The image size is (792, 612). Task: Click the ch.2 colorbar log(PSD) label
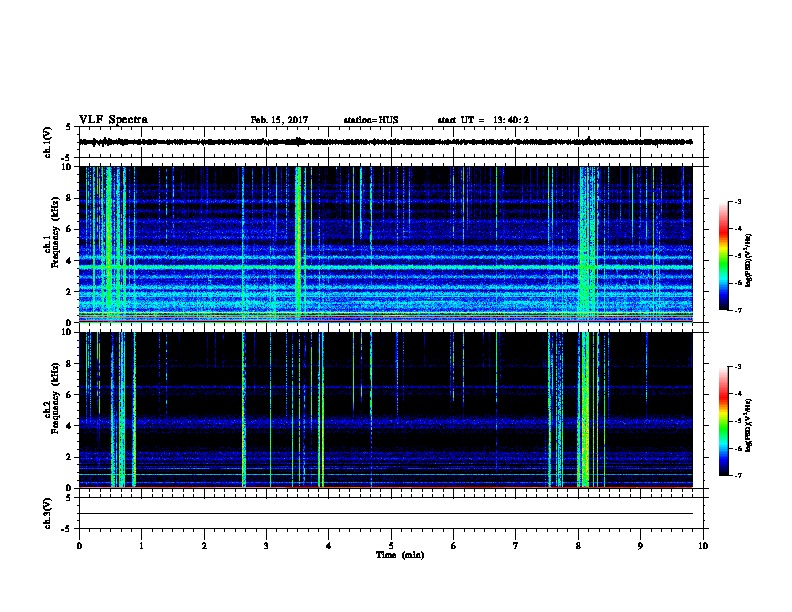click(749, 425)
